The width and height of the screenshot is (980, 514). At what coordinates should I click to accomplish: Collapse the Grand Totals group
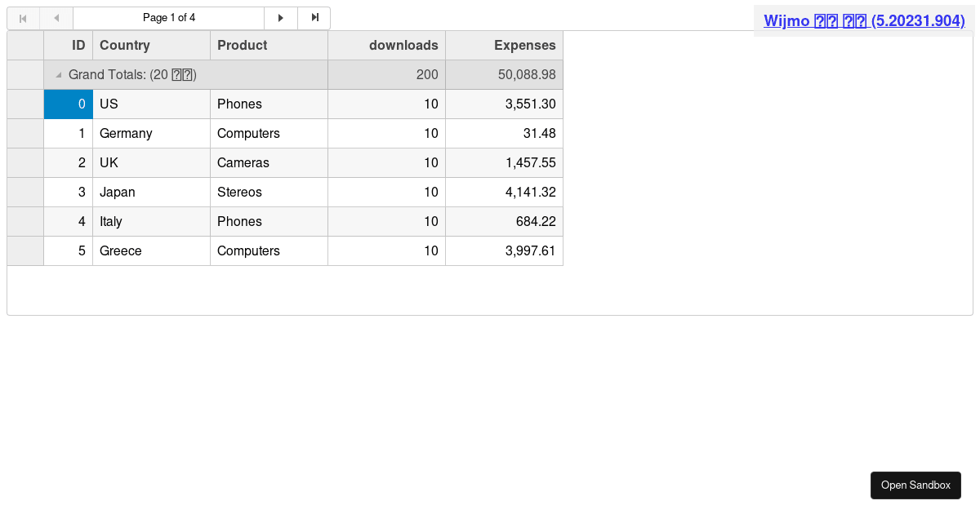point(59,75)
